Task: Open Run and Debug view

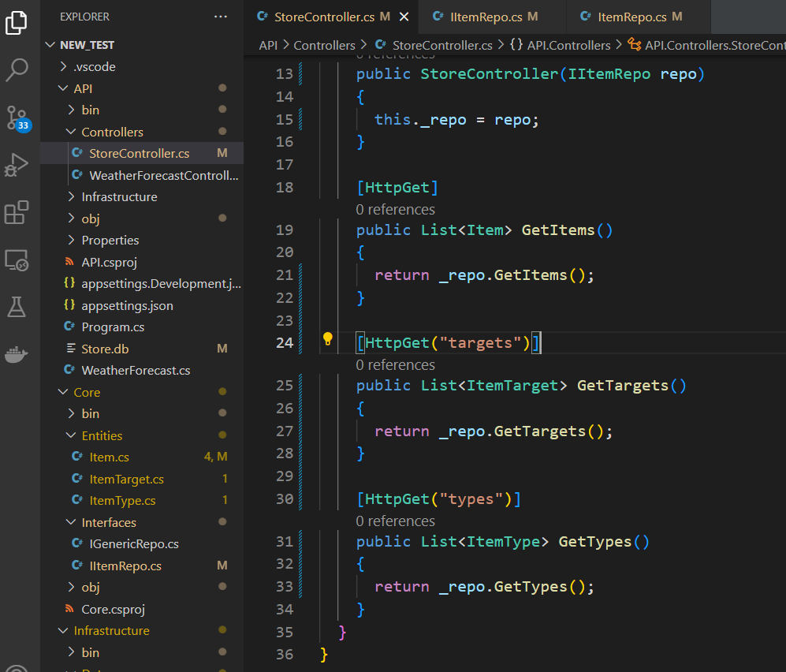Action: click(16, 165)
